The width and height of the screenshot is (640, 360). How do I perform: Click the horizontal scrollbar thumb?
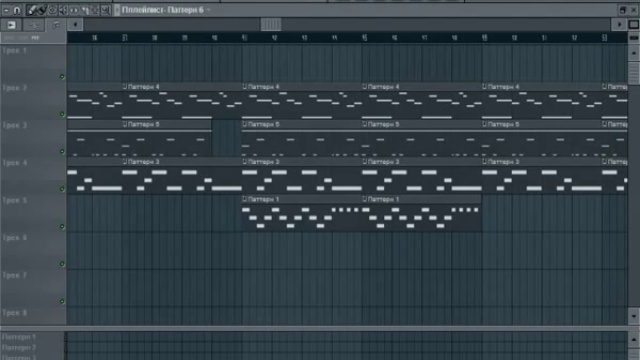click(271, 24)
